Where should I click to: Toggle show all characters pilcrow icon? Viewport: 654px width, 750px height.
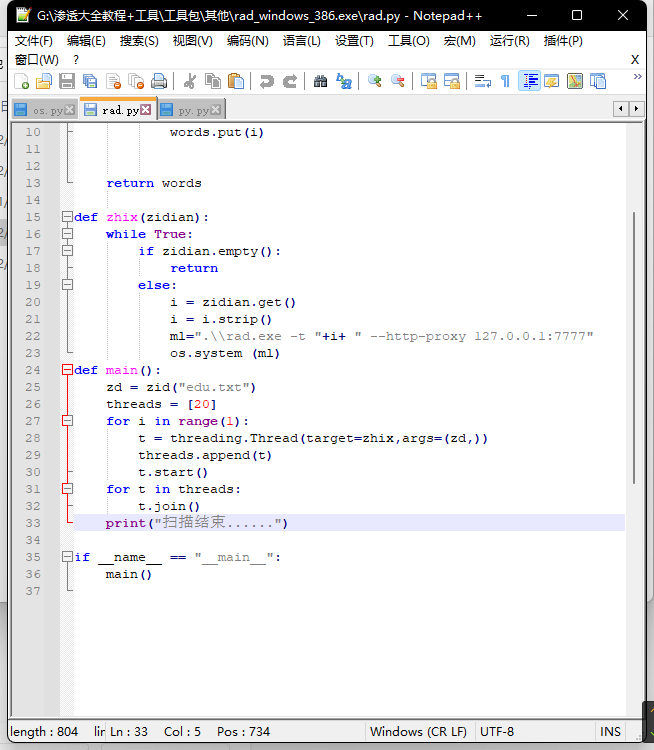pos(505,81)
